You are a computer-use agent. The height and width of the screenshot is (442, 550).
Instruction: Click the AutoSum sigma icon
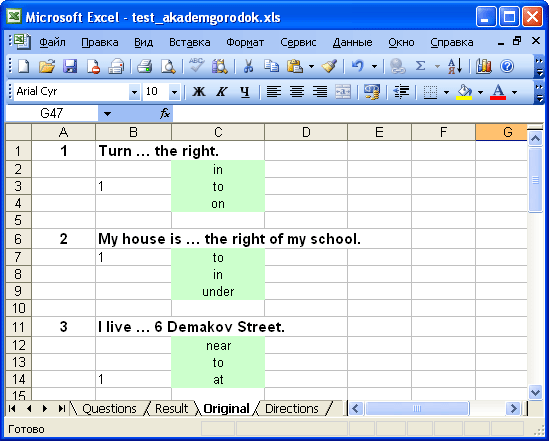coord(420,66)
